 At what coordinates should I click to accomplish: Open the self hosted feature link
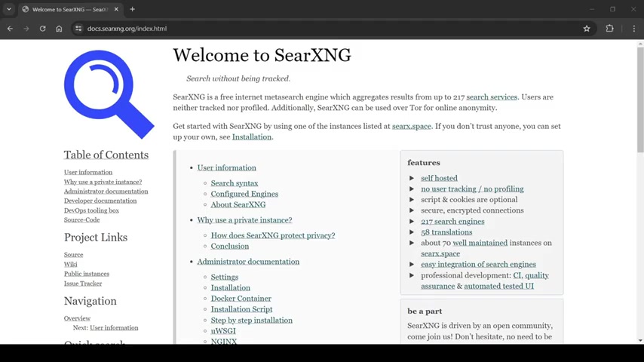click(x=439, y=178)
